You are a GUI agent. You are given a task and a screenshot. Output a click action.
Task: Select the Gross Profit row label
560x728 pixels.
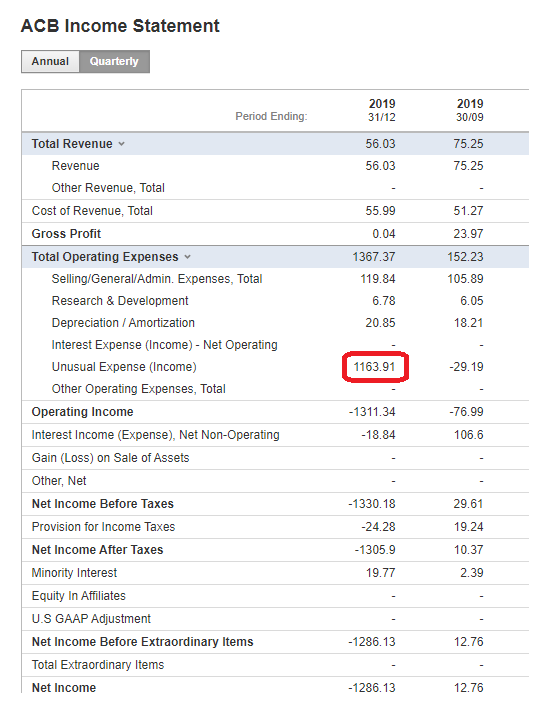(x=66, y=234)
